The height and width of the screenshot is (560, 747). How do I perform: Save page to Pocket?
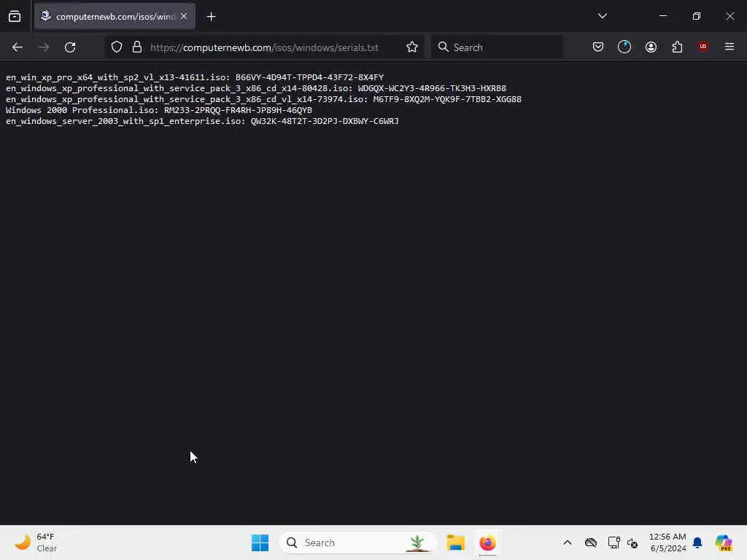[598, 47]
